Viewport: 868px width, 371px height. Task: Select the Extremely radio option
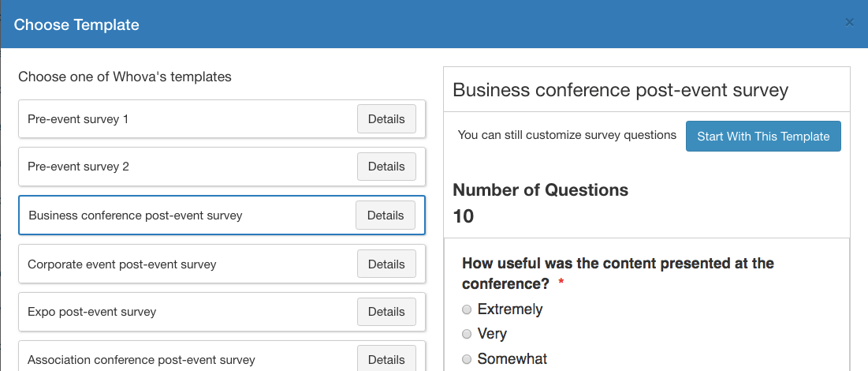(x=467, y=309)
